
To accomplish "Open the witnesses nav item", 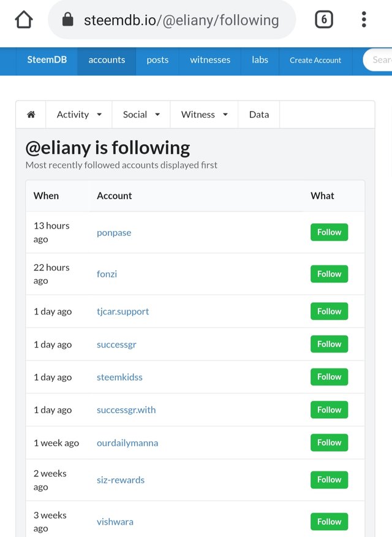I will pos(210,60).
